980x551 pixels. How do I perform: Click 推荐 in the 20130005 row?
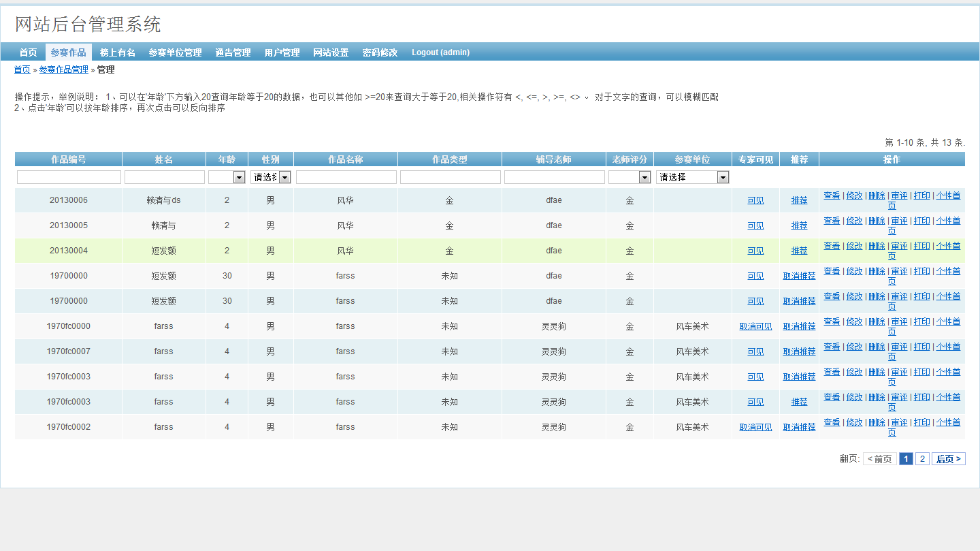coord(799,225)
